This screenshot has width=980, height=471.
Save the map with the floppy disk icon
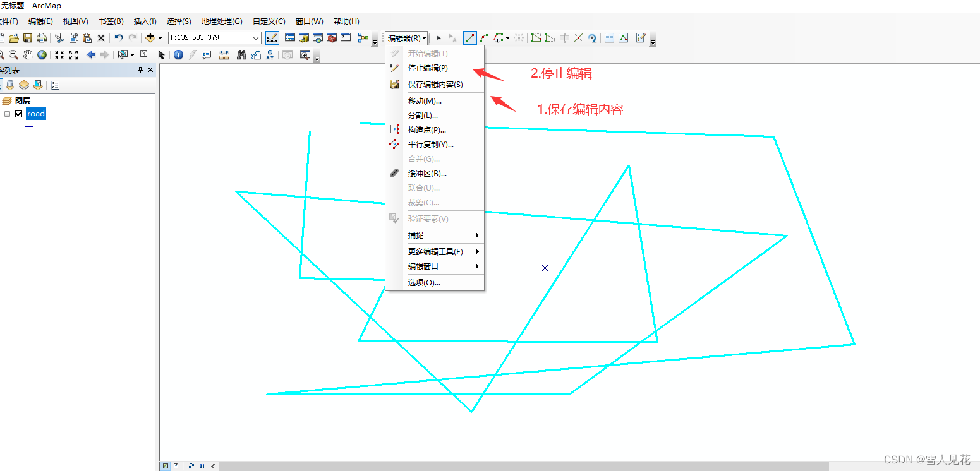[x=28, y=38]
